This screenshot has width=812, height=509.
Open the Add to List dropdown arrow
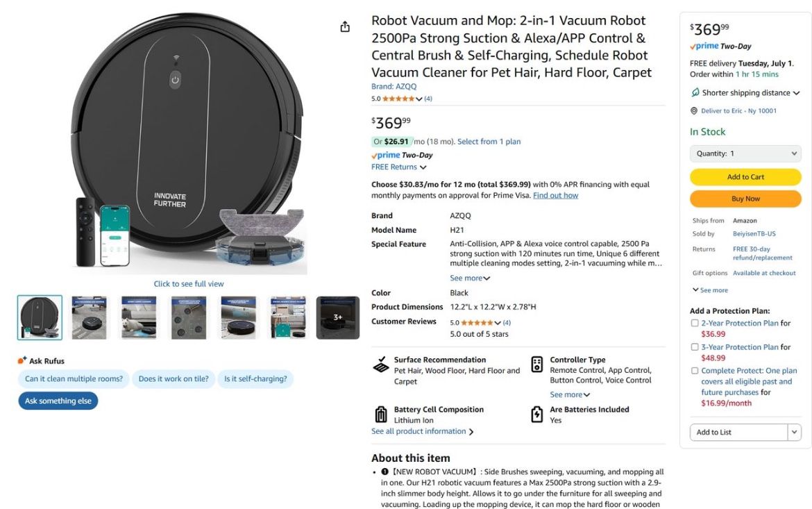click(794, 432)
